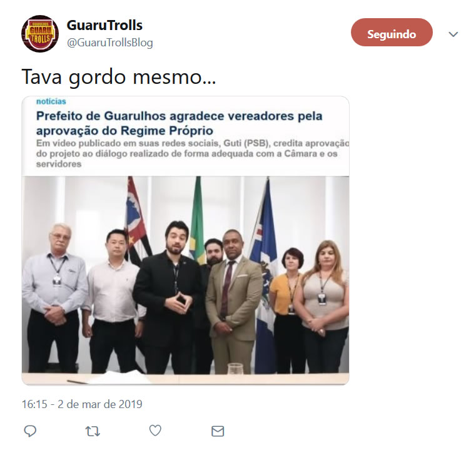
Task: Share tweet via envelope message icon
Action: point(218,431)
